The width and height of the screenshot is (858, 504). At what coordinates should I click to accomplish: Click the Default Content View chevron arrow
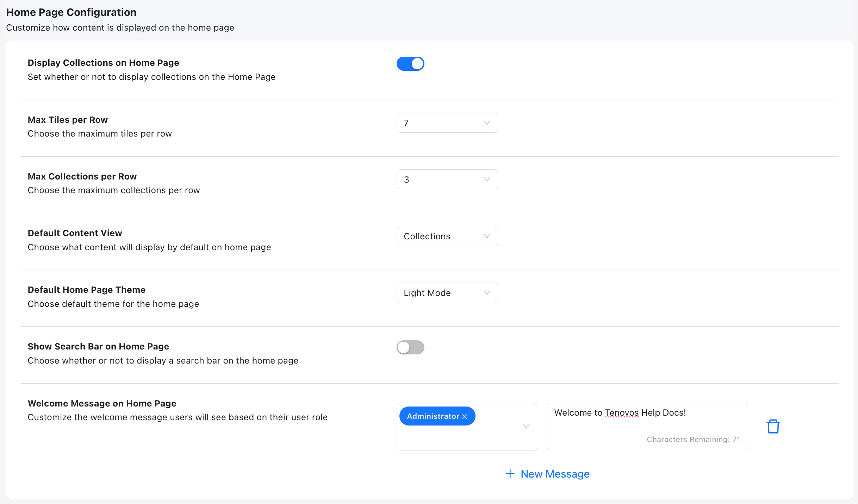pyautogui.click(x=487, y=236)
